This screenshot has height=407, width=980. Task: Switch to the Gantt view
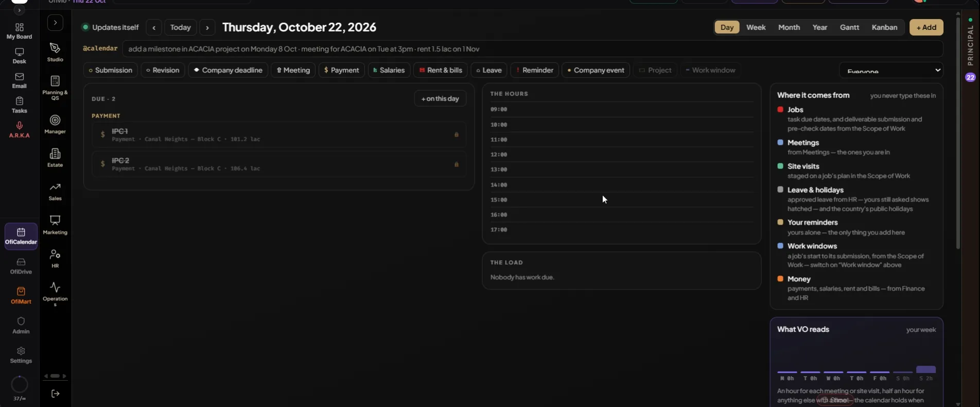849,27
